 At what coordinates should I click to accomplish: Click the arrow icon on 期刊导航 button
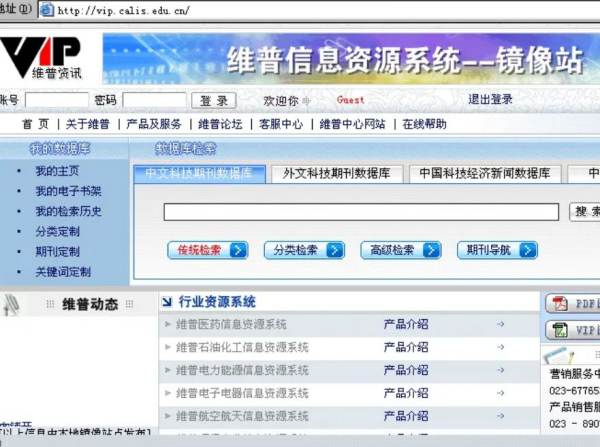(528, 250)
